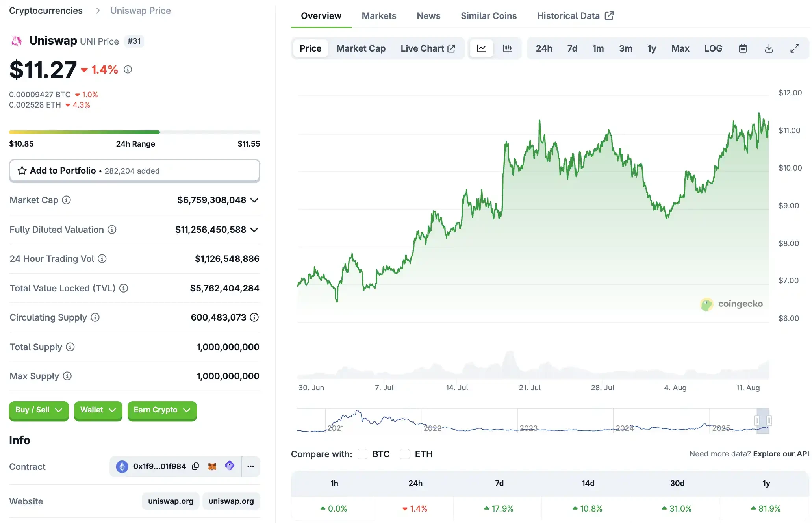The width and height of the screenshot is (812, 523).
Task: Add contract to MetaMask via fox icon
Action: click(x=213, y=466)
